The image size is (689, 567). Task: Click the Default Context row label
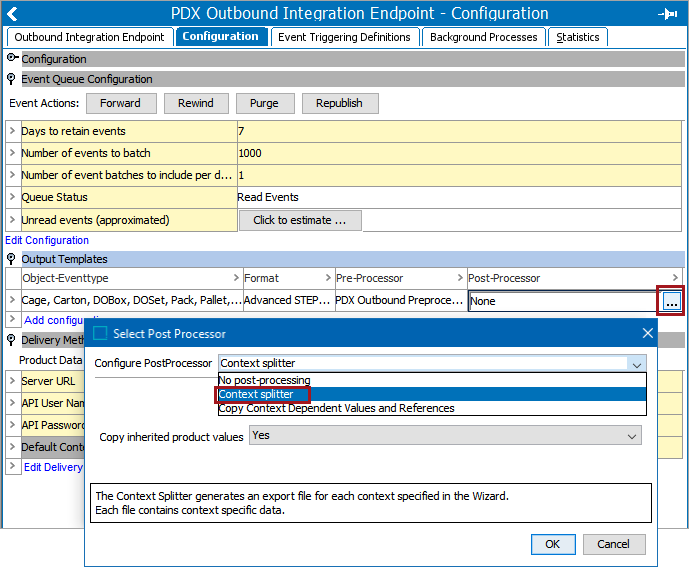pos(53,447)
